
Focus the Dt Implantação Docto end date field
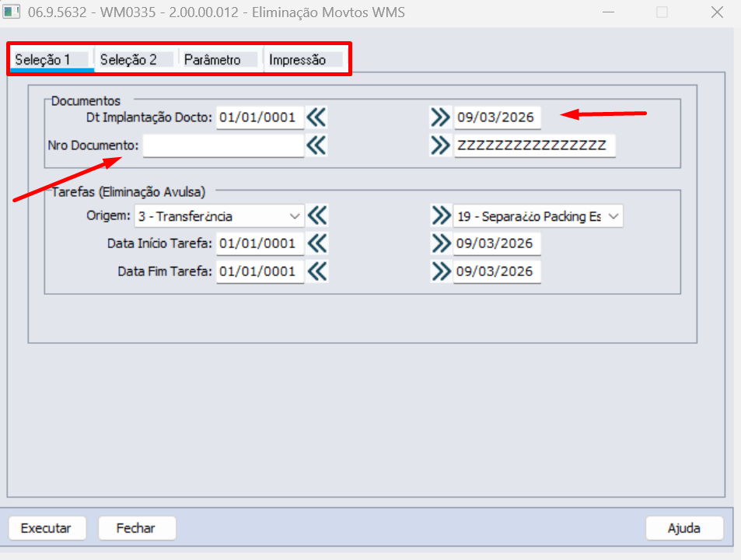(x=497, y=117)
